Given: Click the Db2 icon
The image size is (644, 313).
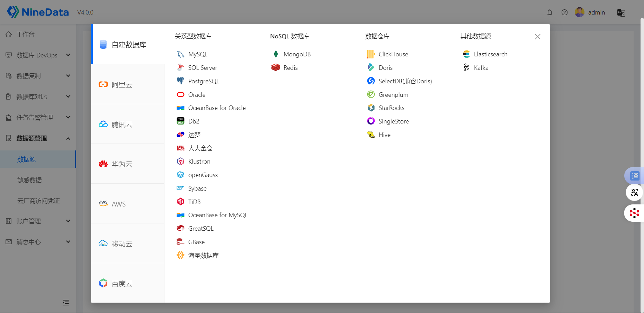Looking at the screenshot, I should (x=180, y=121).
